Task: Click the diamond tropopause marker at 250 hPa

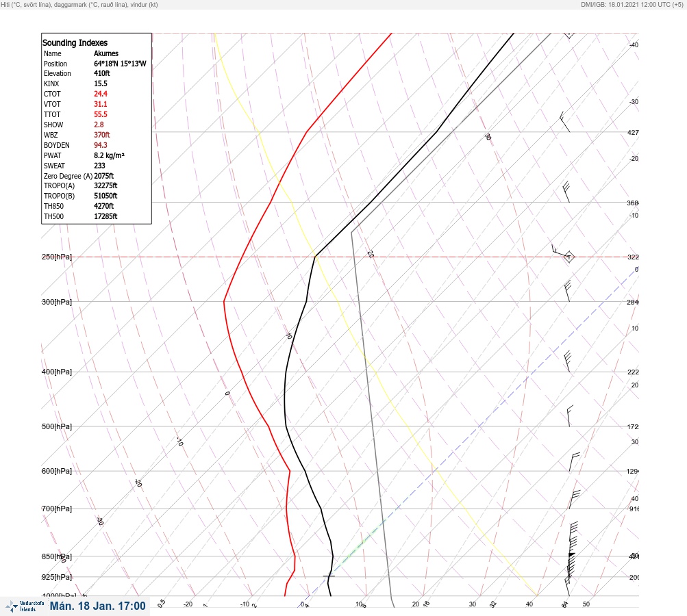Action: coord(569,257)
